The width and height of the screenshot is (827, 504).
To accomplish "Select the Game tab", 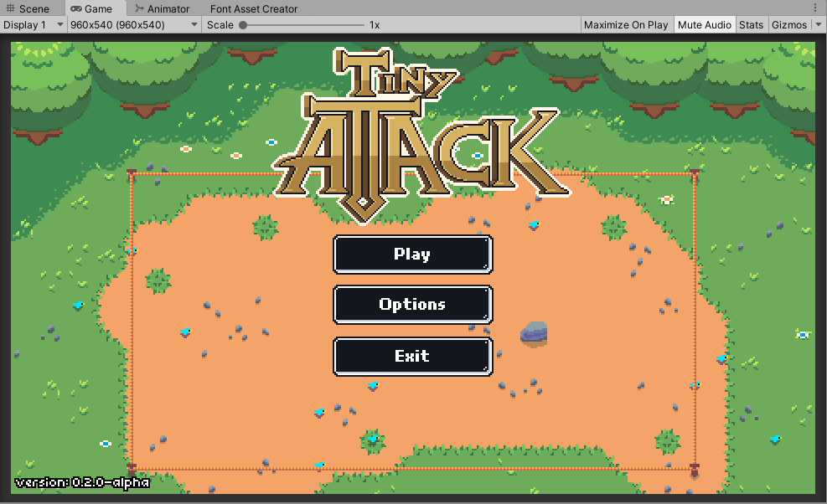I will click(x=96, y=8).
